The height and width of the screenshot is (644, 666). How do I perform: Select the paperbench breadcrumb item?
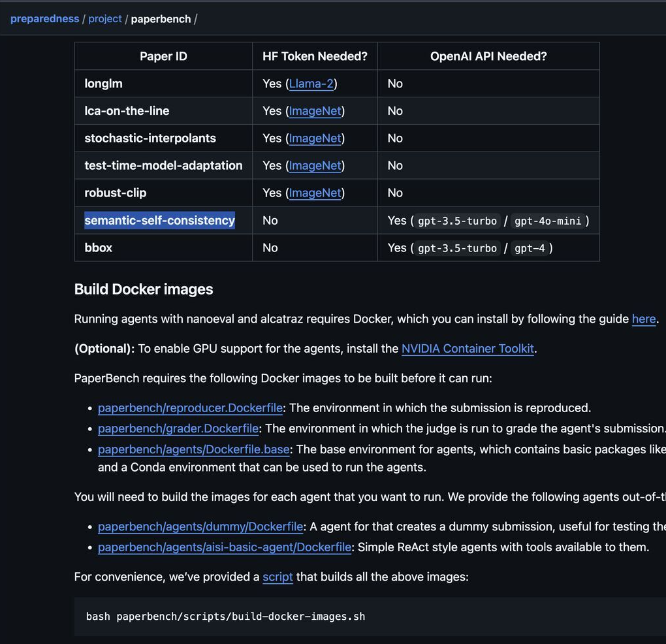(x=161, y=19)
